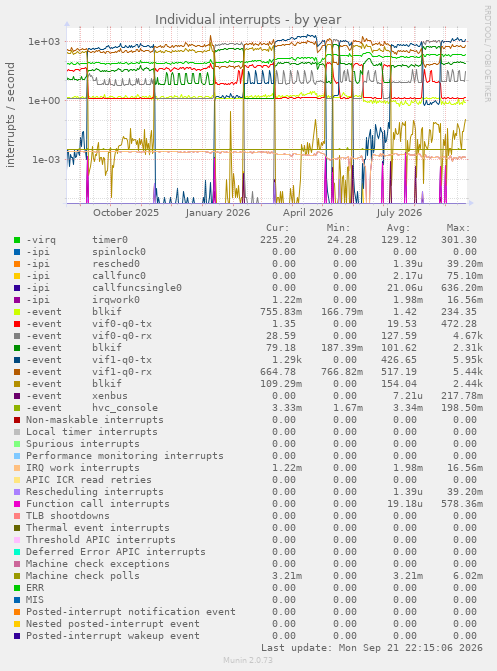
Task: Click the timer0 max value 301.30
Action: 459,240
